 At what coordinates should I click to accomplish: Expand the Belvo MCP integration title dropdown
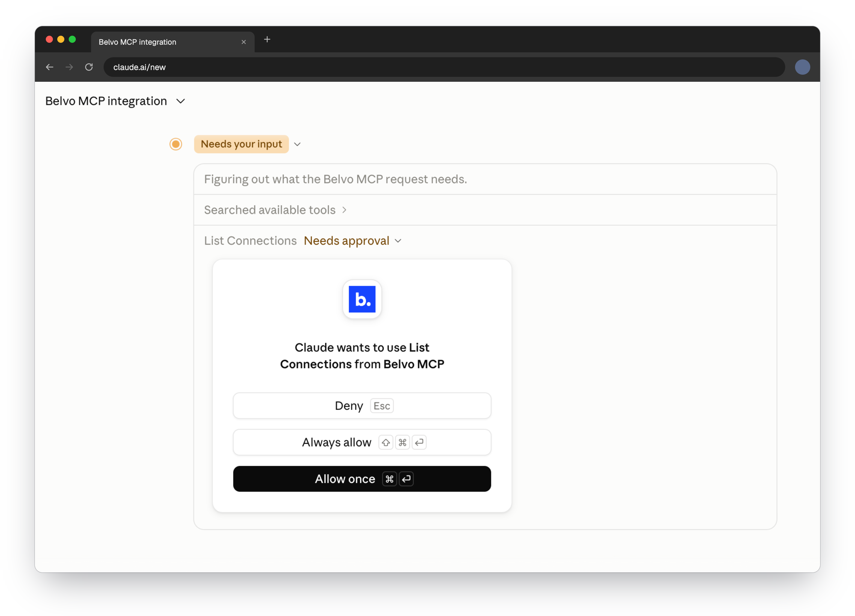(x=180, y=101)
